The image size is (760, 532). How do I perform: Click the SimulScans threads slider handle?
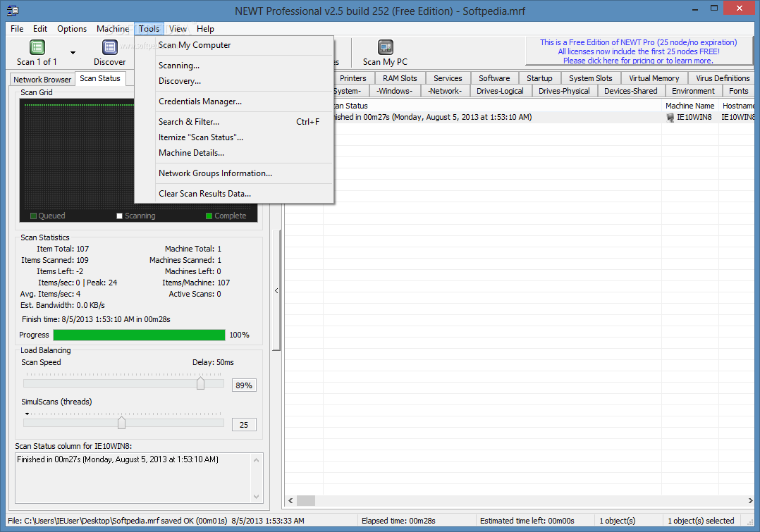point(122,423)
